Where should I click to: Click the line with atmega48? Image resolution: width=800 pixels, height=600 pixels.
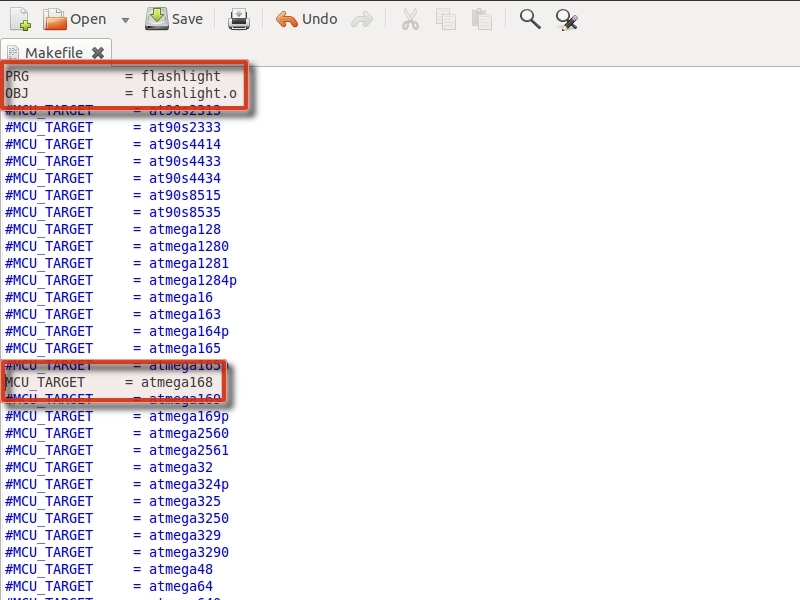[x=109, y=569]
